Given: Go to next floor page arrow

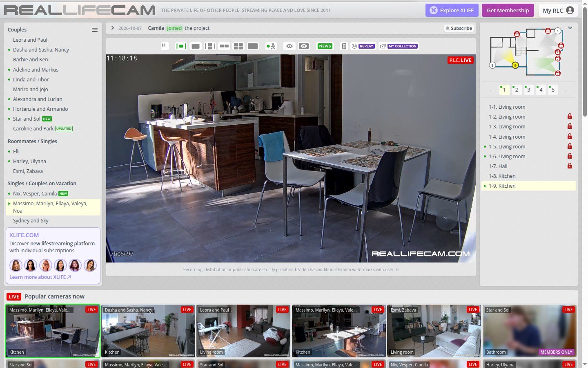Looking at the screenshot, I should pos(565,90).
